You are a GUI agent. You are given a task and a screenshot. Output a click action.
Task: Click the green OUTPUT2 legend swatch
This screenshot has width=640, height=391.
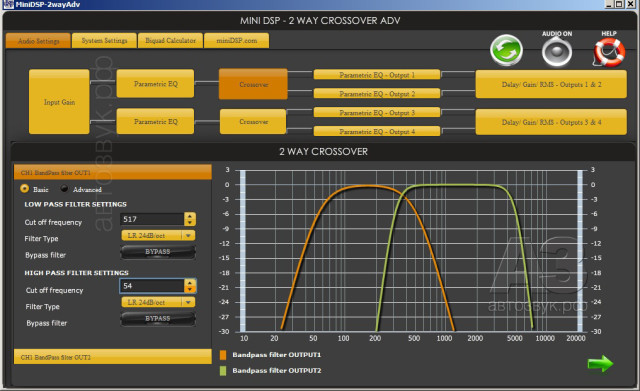coord(223,371)
